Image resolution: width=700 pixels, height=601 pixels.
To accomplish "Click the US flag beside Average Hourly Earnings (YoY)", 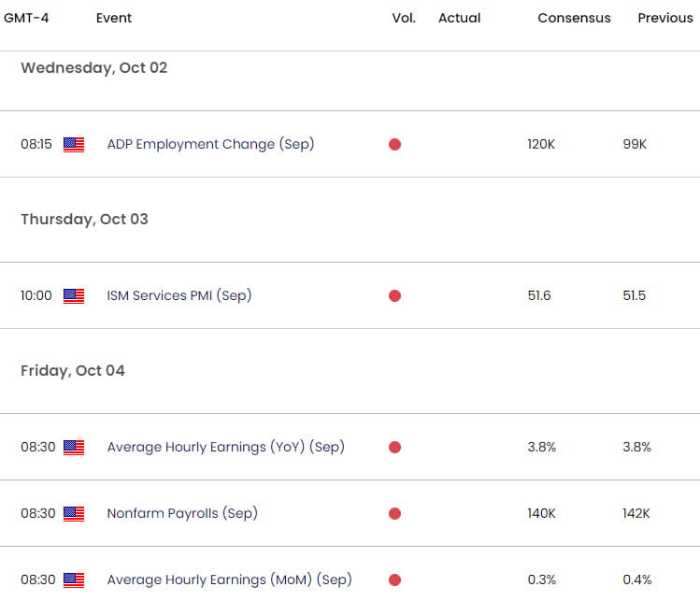I will tap(74, 448).
